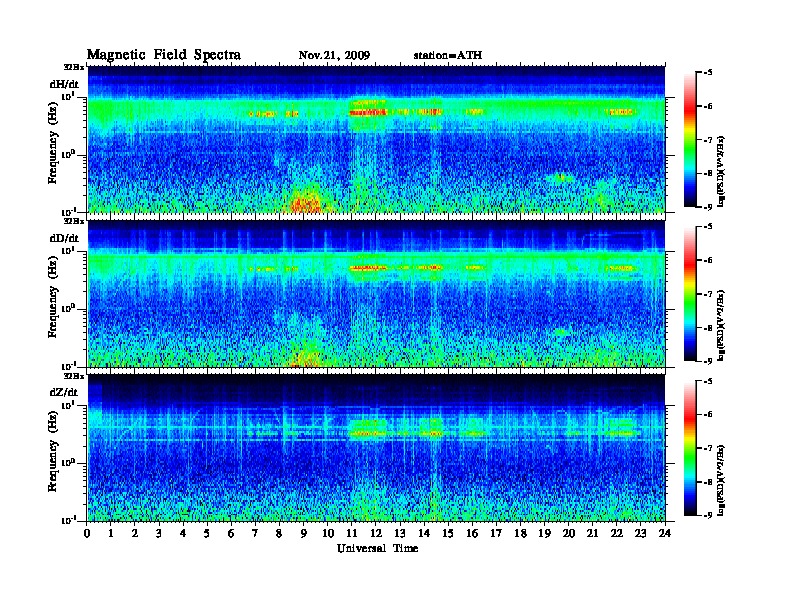
Task: Click the '-7' tick on dD/dt color bar
Action: click(708, 294)
